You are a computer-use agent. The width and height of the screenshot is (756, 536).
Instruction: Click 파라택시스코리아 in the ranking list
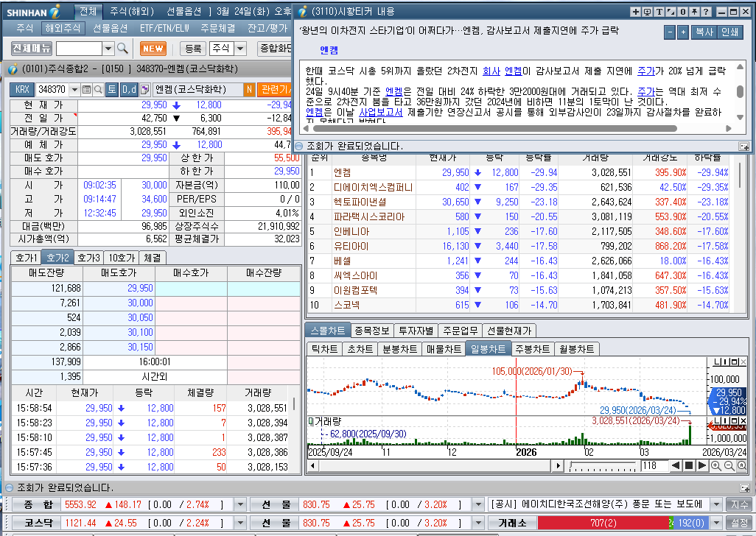(369, 216)
